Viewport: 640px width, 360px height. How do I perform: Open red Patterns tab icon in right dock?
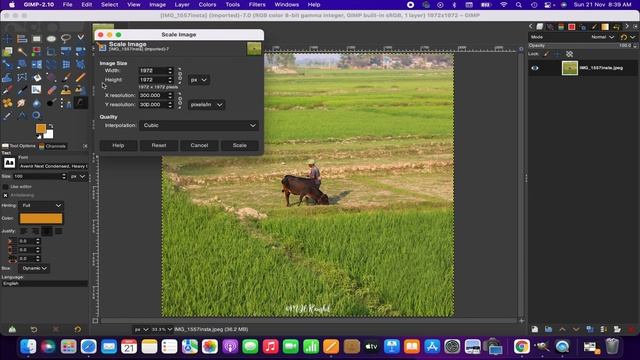pos(571,27)
